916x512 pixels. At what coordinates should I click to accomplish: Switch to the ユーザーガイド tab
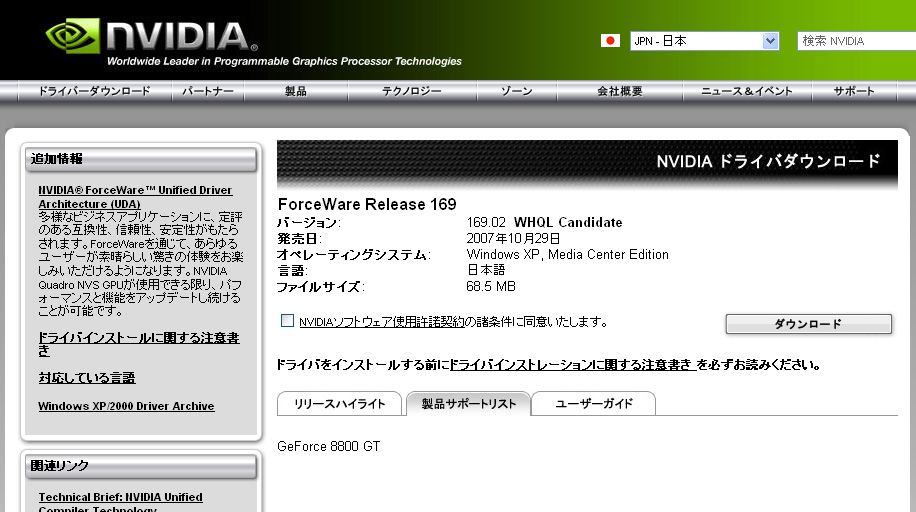click(x=594, y=404)
